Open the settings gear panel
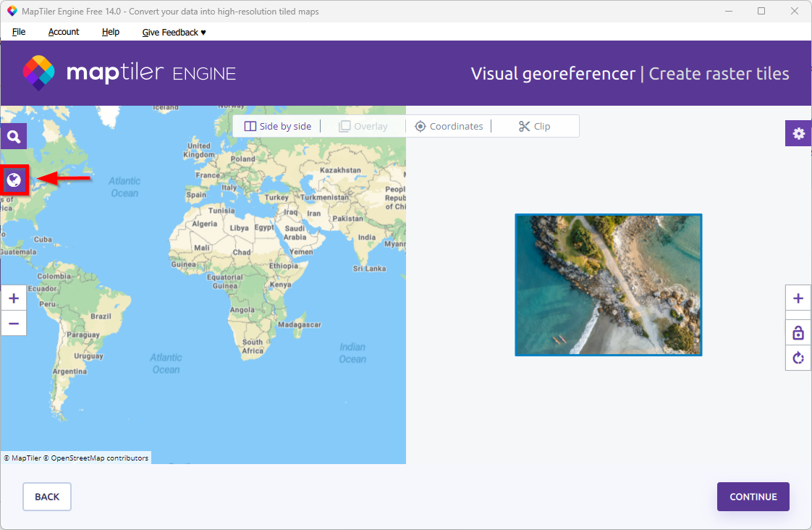Image resolution: width=812 pixels, height=530 pixels. coord(798,134)
